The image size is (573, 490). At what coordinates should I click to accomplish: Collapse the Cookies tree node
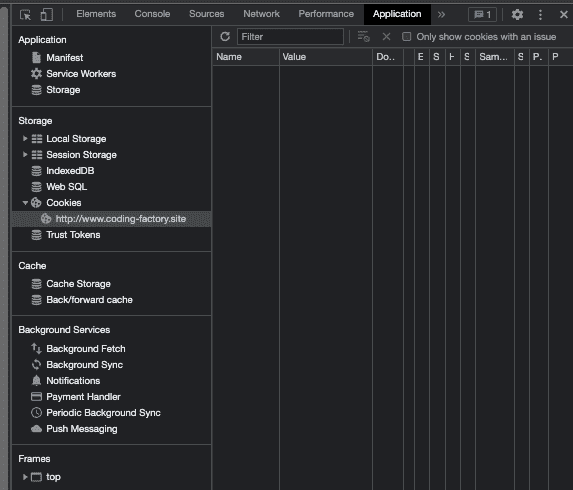click(x=25, y=203)
